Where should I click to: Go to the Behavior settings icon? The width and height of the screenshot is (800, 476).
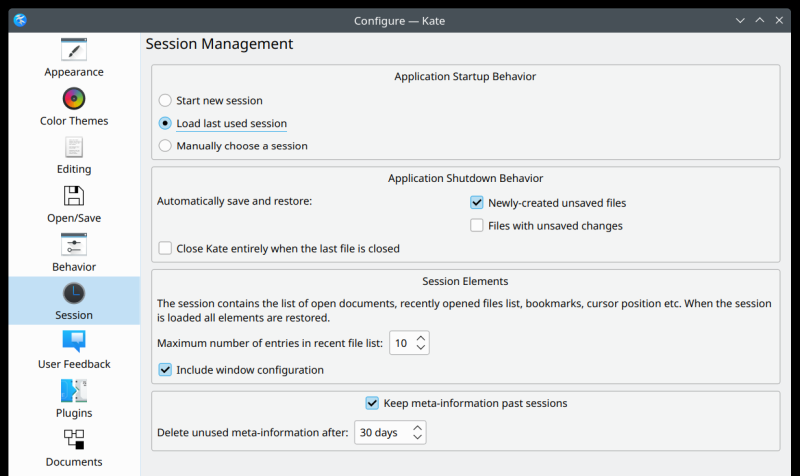[74, 244]
